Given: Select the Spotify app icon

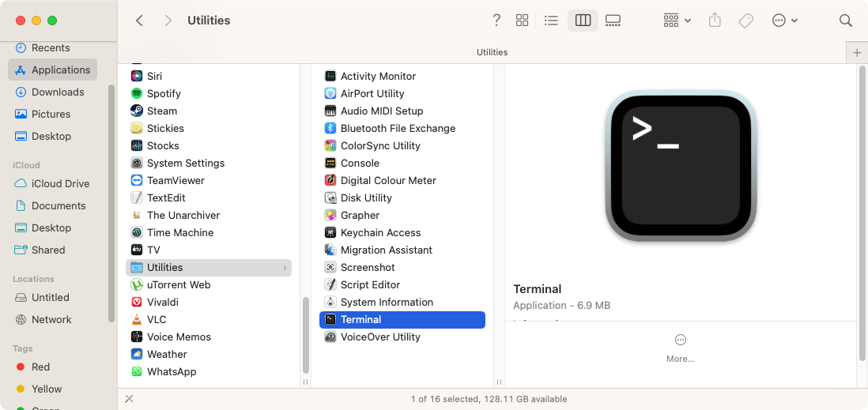Looking at the screenshot, I should (x=137, y=93).
